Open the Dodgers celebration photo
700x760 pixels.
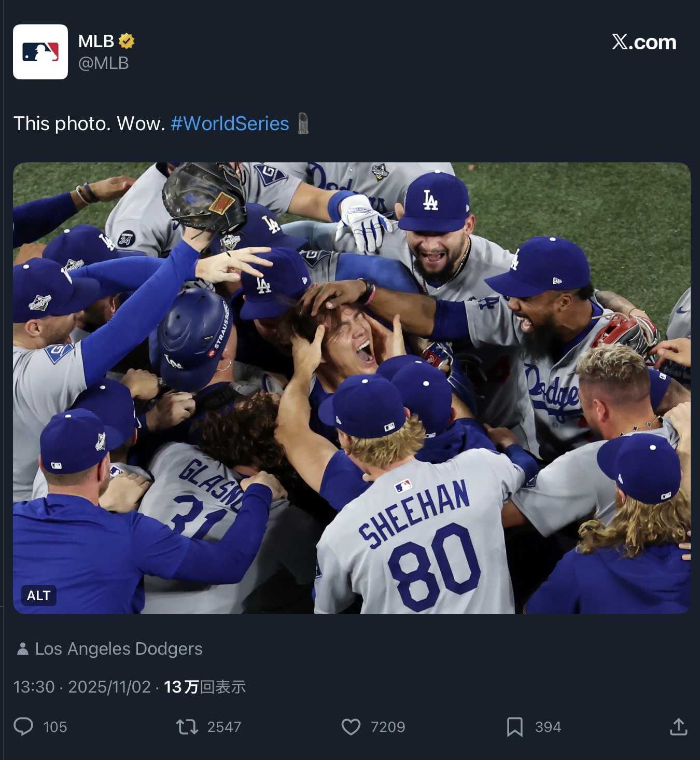pos(352,388)
